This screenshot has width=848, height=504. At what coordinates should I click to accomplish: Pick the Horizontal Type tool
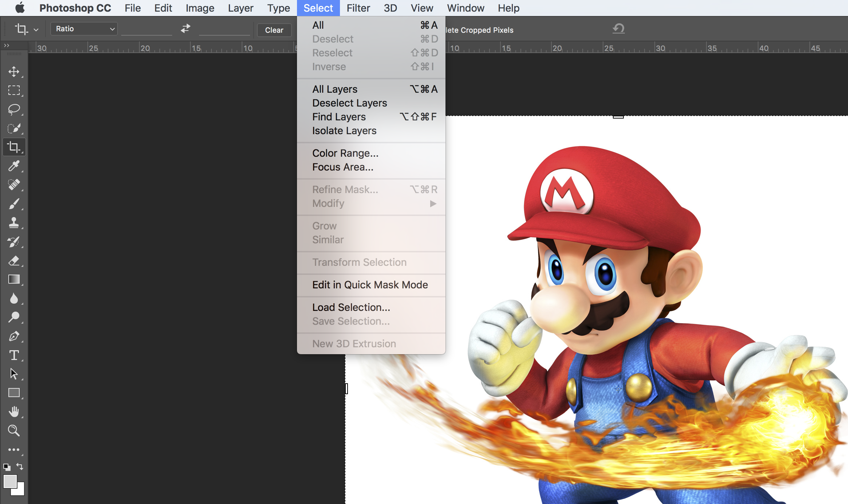point(14,355)
